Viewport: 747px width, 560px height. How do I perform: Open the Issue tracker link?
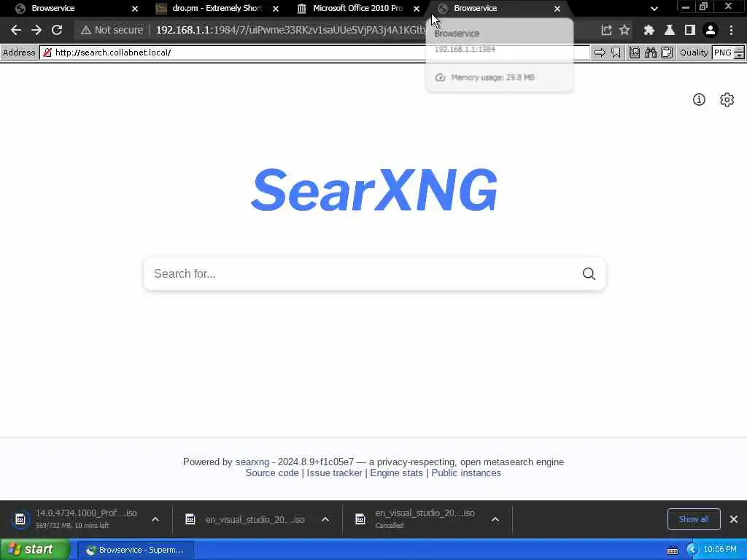pos(334,472)
